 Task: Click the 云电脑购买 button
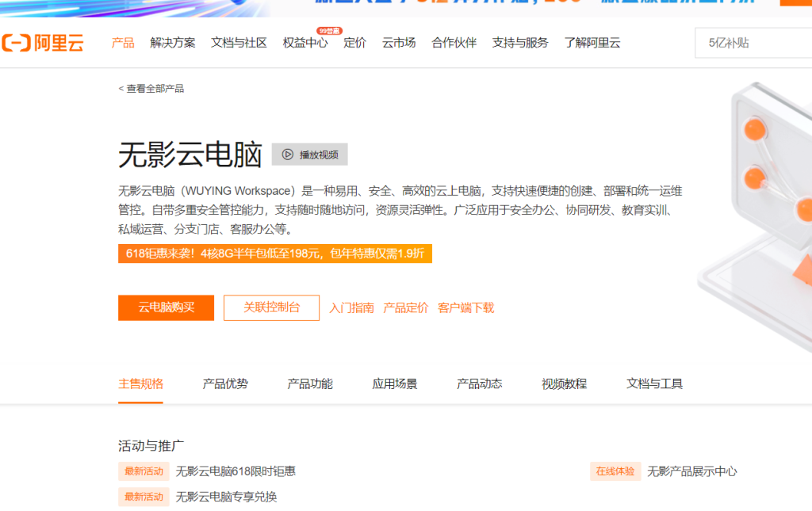(x=167, y=307)
